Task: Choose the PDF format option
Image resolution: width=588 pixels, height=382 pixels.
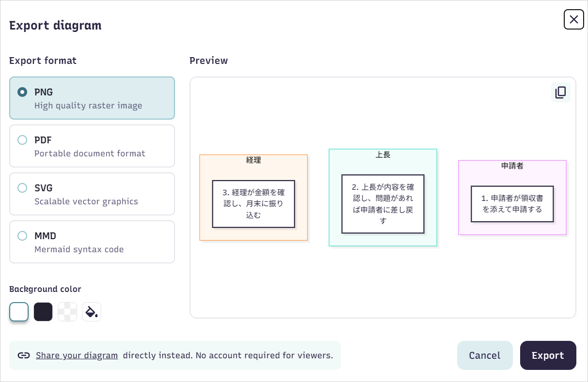Action: click(92, 146)
